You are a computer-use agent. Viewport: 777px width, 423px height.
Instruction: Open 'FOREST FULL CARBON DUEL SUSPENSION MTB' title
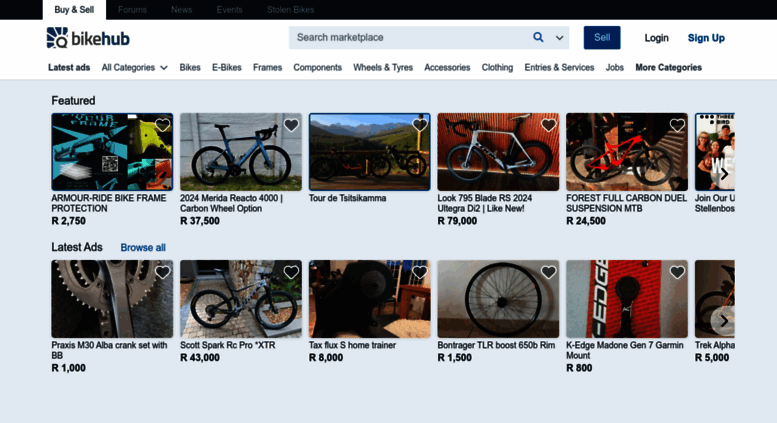(x=626, y=203)
